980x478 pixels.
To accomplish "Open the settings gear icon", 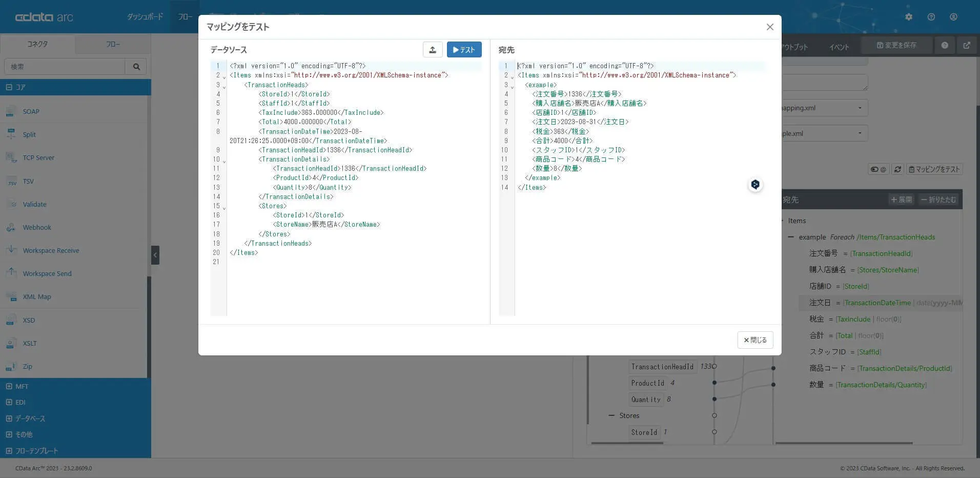I will click(909, 17).
